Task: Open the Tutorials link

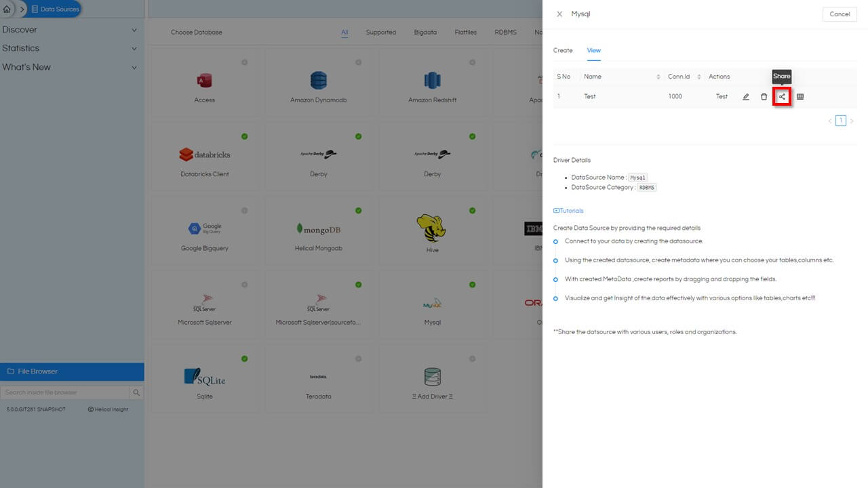Action: point(568,211)
